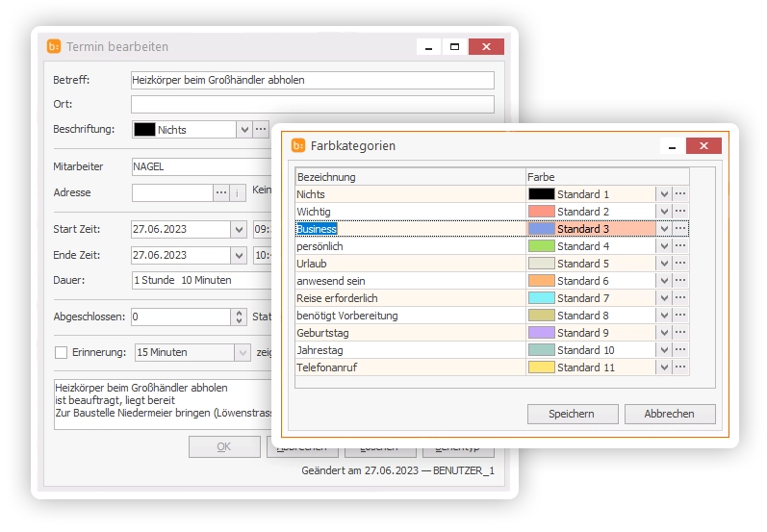Expand the color dropdown for Standard 5
Viewport: 767px width, 532px height.
(663, 264)
